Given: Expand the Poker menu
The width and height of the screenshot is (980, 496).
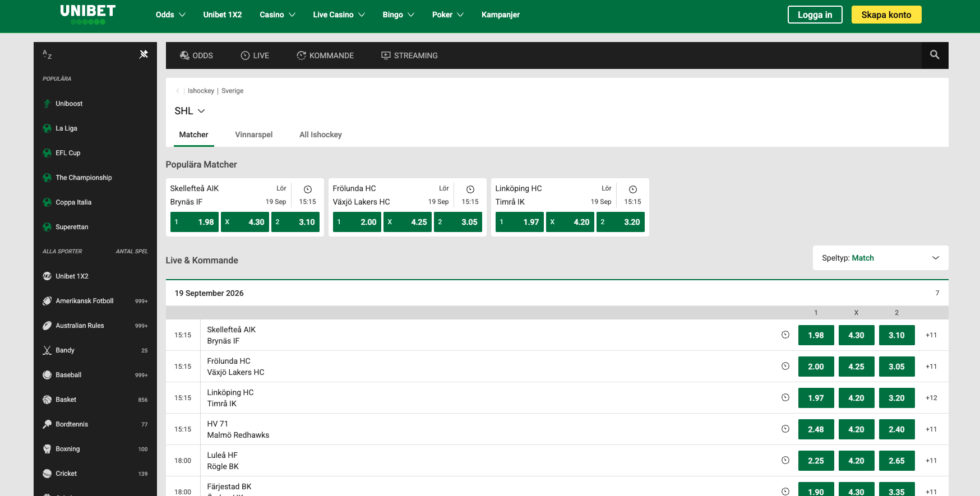Looking at the screenshot, I should pos(448,15).
